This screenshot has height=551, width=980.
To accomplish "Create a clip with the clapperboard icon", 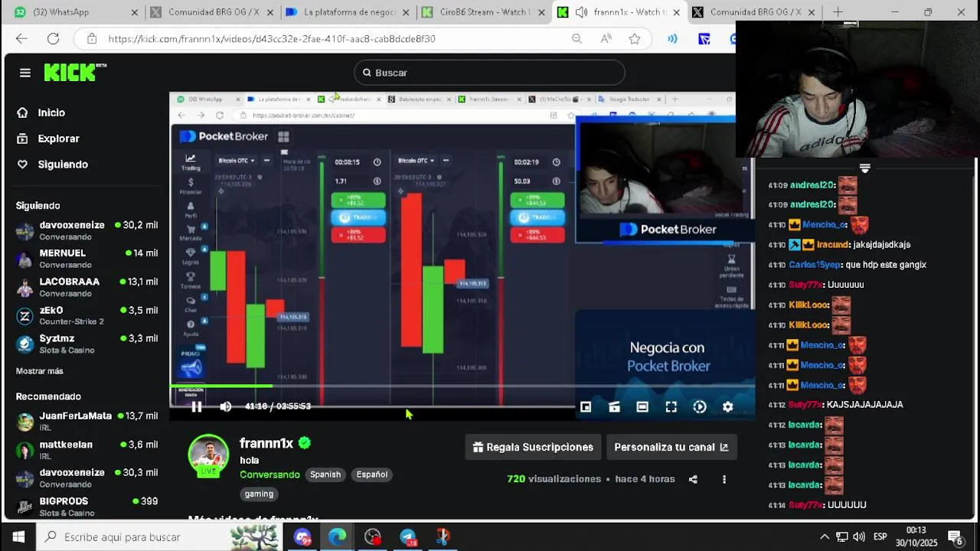I will 614,407.
